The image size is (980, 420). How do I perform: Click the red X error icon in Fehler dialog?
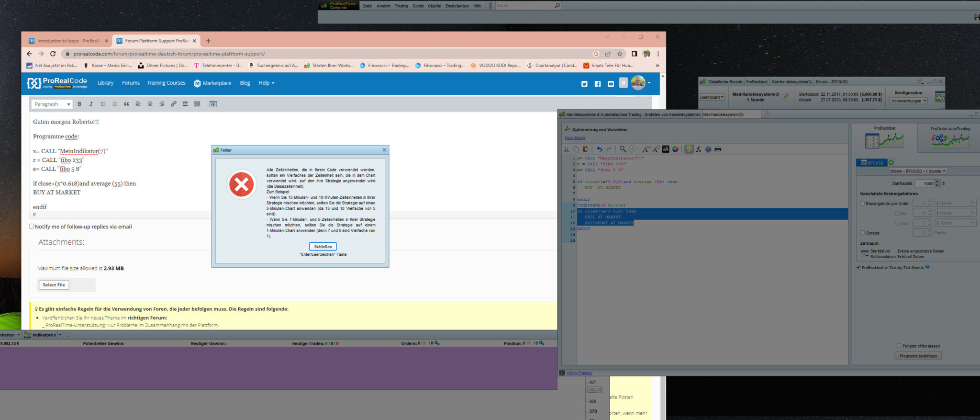tap(242, 184)
